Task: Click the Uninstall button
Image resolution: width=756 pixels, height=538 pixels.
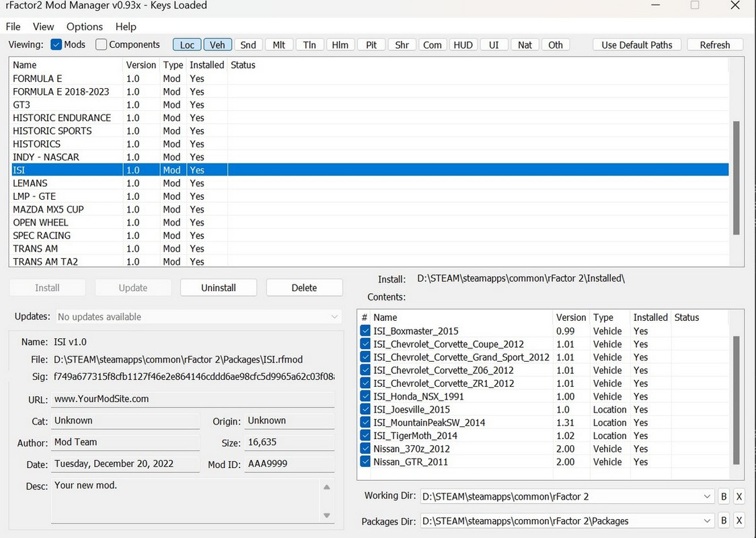Action: [219, 288]
